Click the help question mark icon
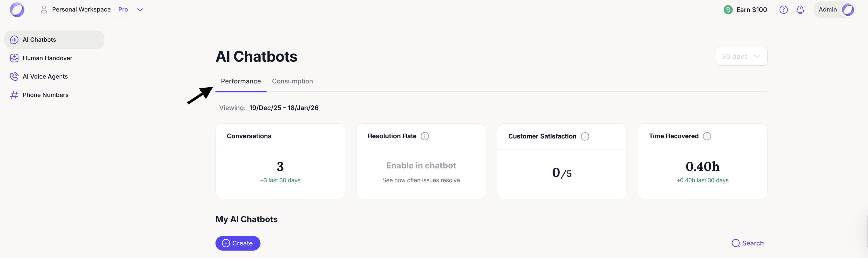The height and width of the screenshot is (258, 868). (x=783, y=10)
